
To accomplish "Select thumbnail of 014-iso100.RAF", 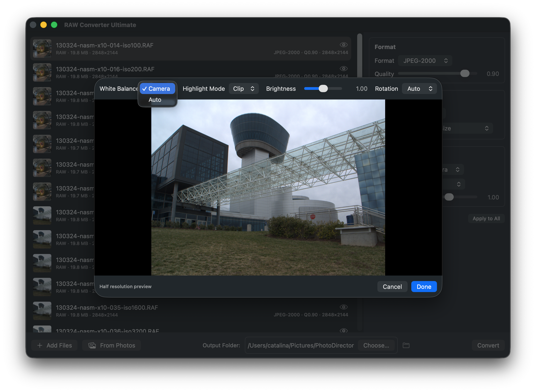I will coord(42,48).
